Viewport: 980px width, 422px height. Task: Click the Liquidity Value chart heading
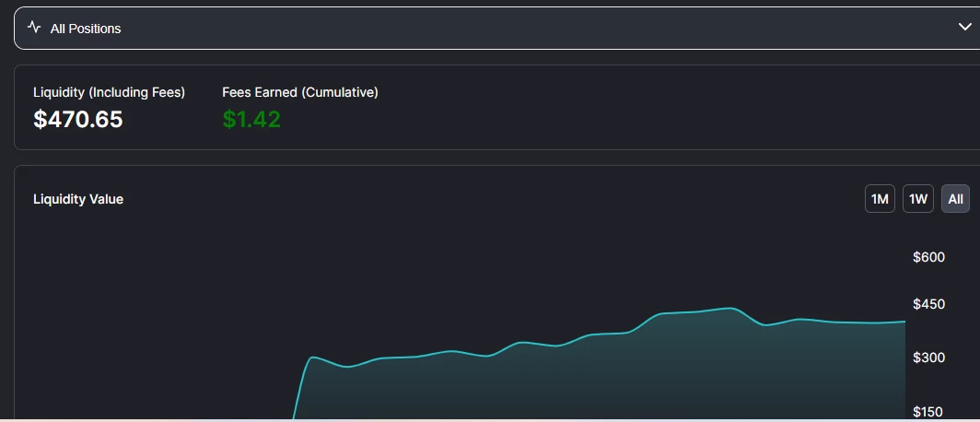click(78, 199)
